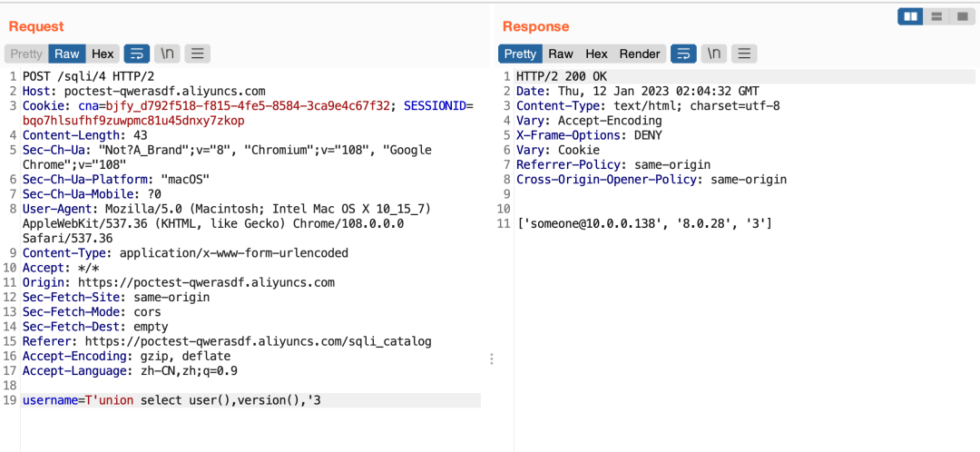The image size is (980, 452).
Task: Choose side-by-side layout icon
Action: (x=911, y=17)
